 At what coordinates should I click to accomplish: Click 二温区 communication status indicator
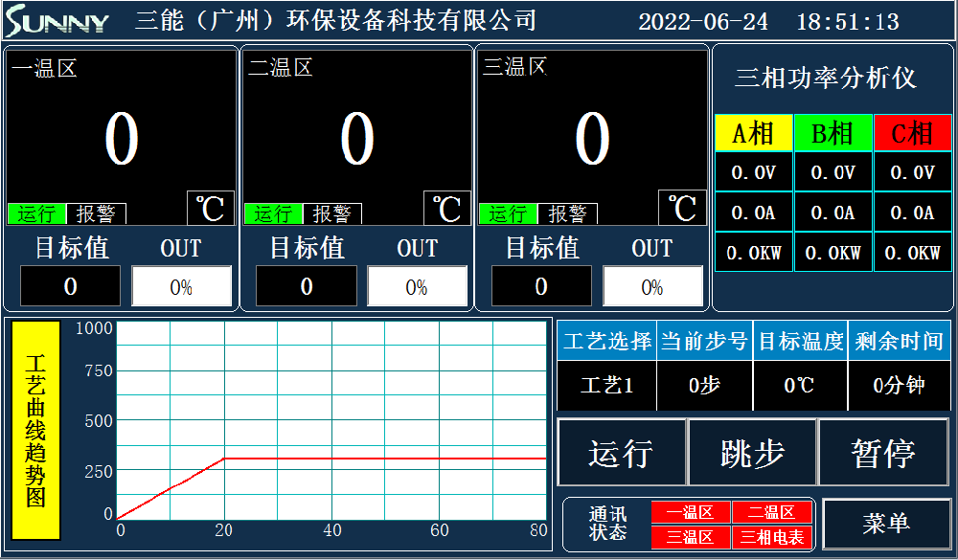[x=772, y=513]
